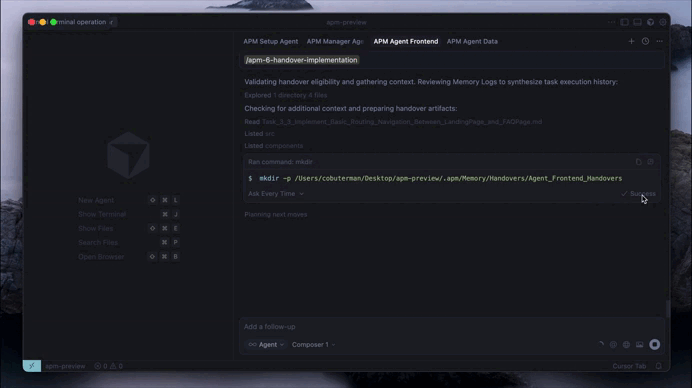
Task: Open settings gear in title bar
Action: coord(663,22)
